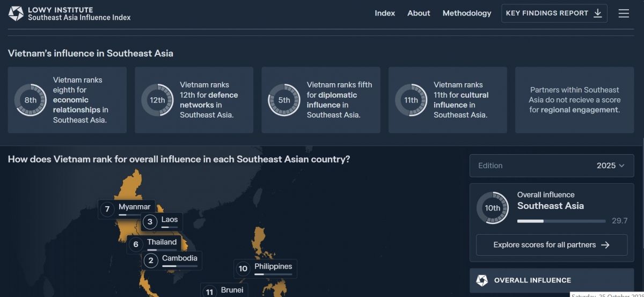644x297 pixels.
Task: Open the About page
Action: tap(419, 13)
